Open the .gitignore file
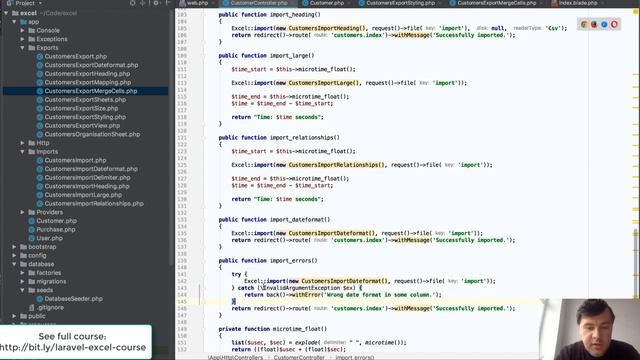Viewport: 640px width, 360px height. coord(50,307)
